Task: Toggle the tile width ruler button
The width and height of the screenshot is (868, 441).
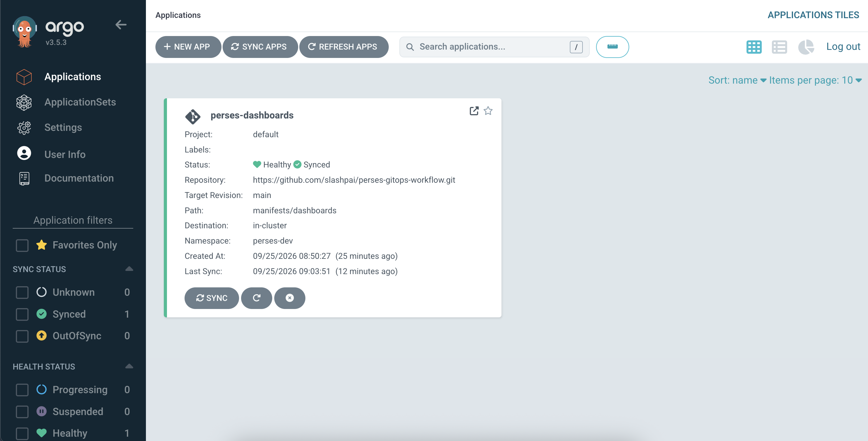Action: pos(612,47)
